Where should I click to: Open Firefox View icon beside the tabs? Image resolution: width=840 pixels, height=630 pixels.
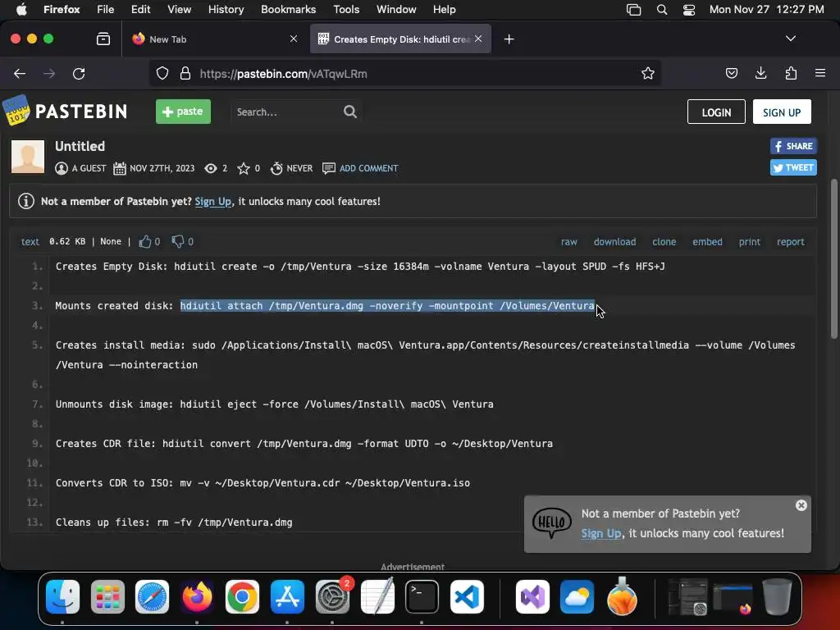[x=103, y=39]
